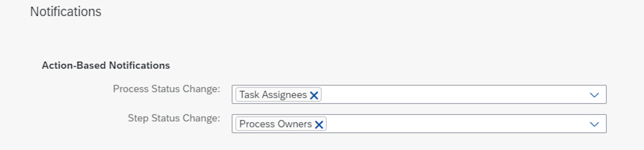Image resolution: width=644 pixels, height=150 pixels.
Task: Select the Task Assignees token
Action: pyautogui.click(x=273, y=95)
